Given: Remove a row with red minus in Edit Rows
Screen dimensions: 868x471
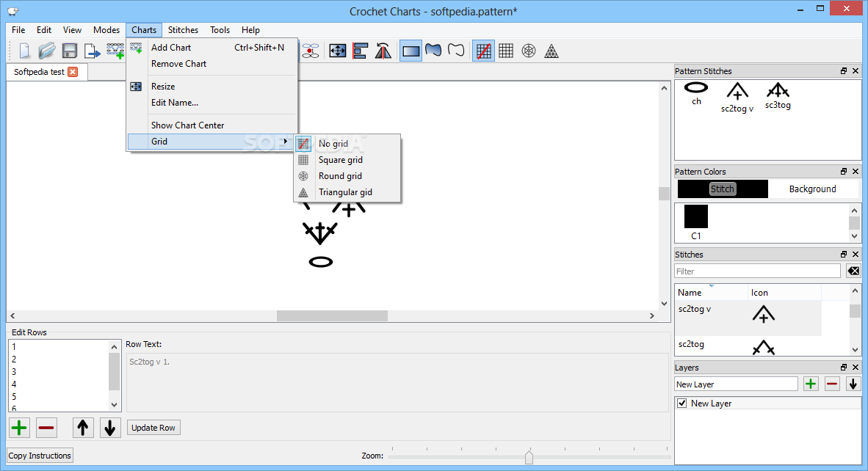Looking at the screenshot, I should 46,427.
